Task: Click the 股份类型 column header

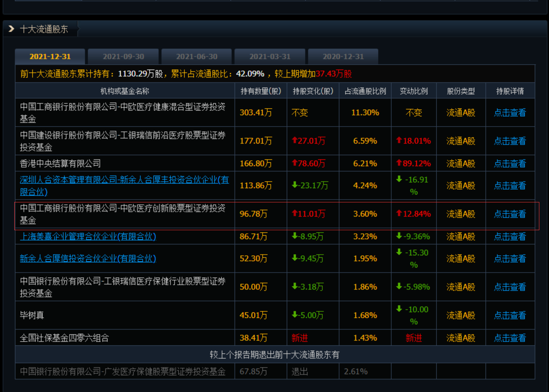Action: tap(461, 91)
